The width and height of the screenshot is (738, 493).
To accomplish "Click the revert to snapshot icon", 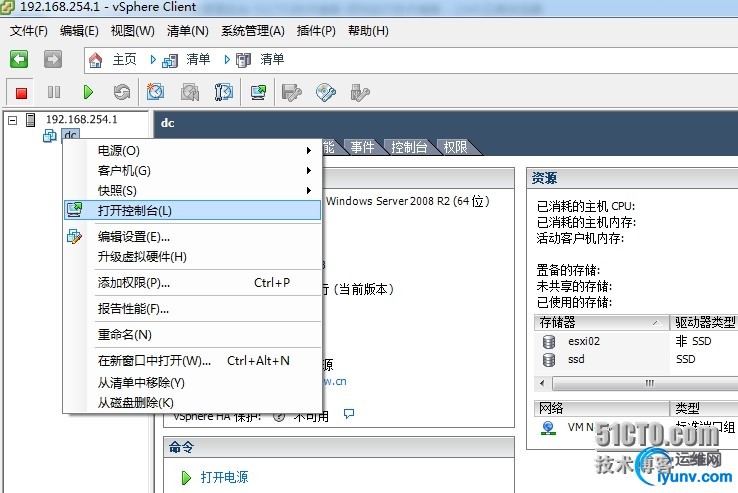I will (190, 92).
